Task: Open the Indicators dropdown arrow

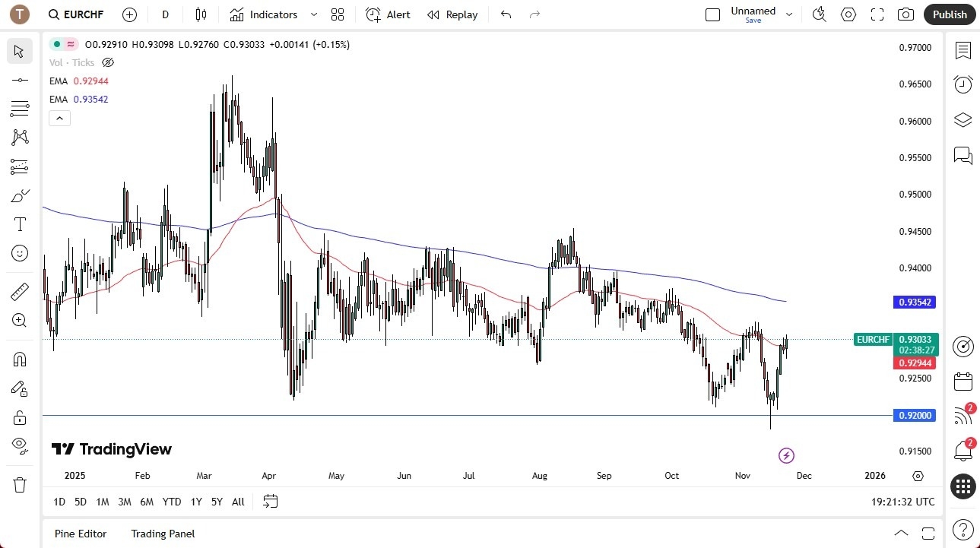Action: coord(313,14)
